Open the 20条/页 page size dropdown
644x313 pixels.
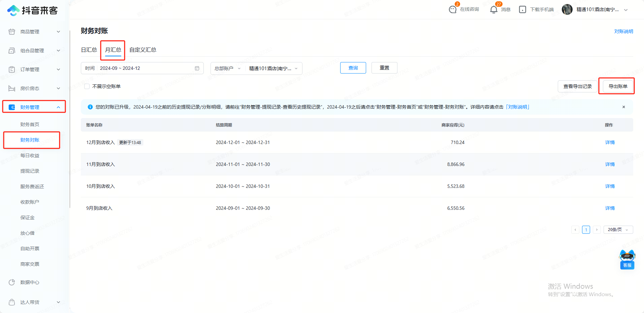pos(618,230)
